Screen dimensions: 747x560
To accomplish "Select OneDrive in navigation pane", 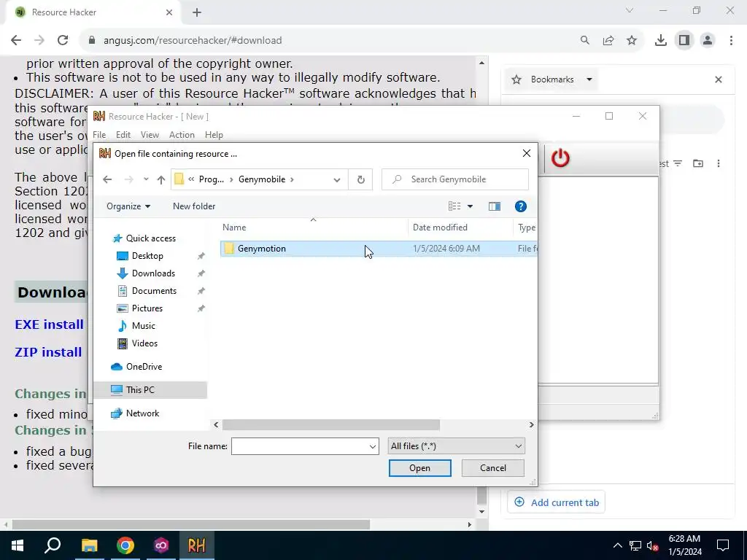I will click(x=144, y=367).
